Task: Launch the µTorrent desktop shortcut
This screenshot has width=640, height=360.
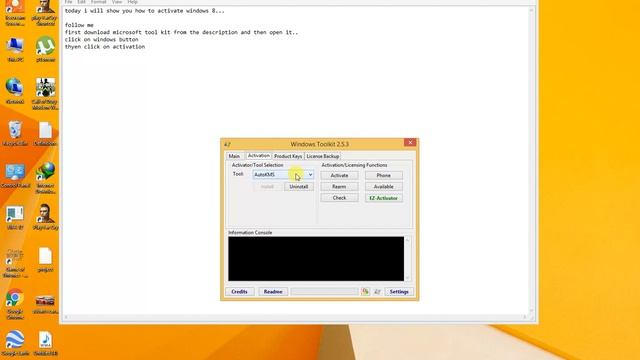Action: (x=45, y=49)
